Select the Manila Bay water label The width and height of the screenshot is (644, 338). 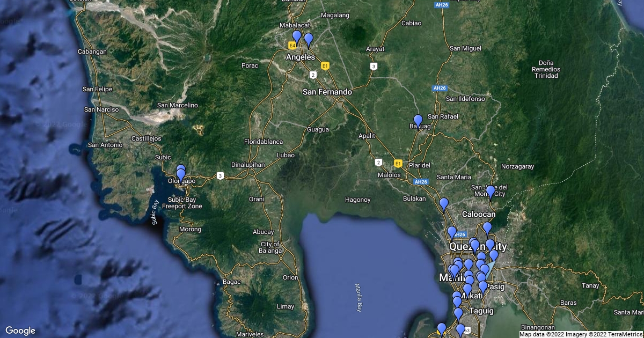pos(358,298)
